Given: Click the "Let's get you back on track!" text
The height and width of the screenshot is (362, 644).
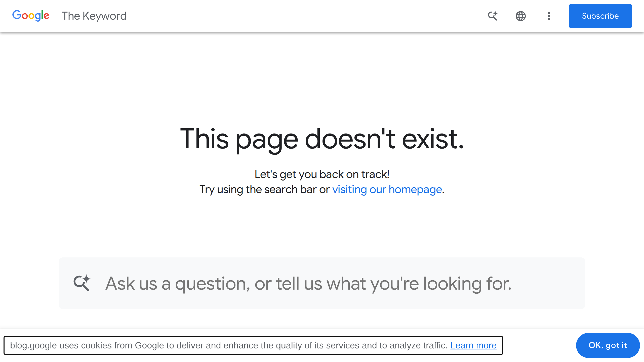Looking at the screenshot, I should pos(322,174).
